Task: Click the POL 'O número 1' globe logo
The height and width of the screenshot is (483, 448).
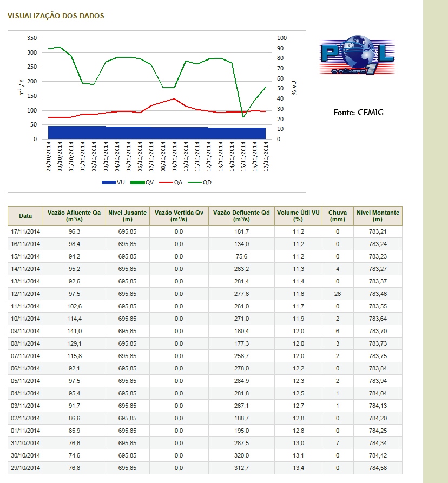Action: click(357, 55)
